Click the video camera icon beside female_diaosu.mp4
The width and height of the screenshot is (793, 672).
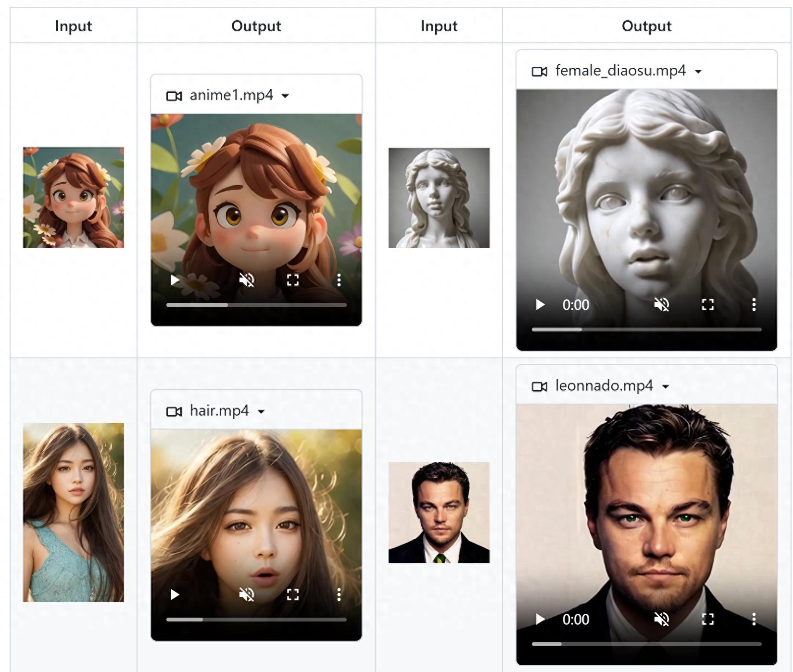[x=540, y=71]
